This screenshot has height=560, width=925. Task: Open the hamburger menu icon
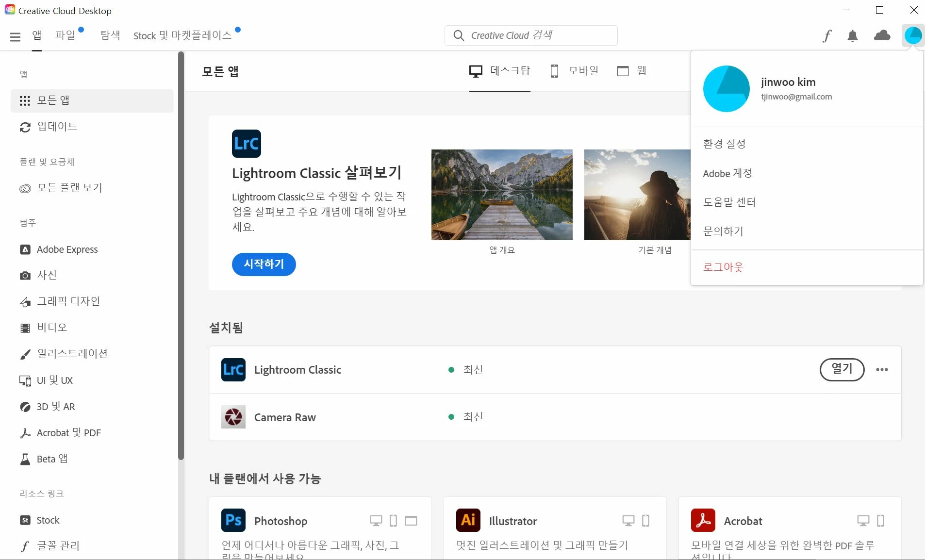pyautogui.click(x=16, y=36)
